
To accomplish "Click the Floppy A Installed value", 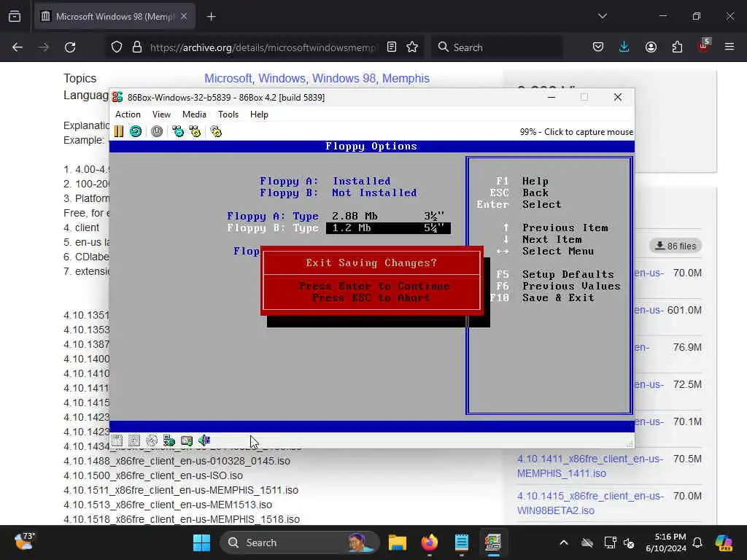I will pyautogui.click(x=362, y=181).
